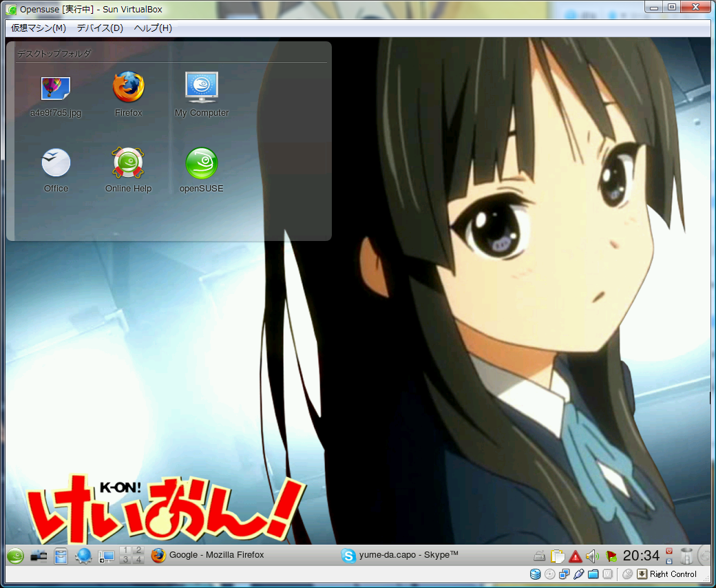716x588 pixels.
Task: Switch to virtual desktop 1 in pager
Action: 126,551
